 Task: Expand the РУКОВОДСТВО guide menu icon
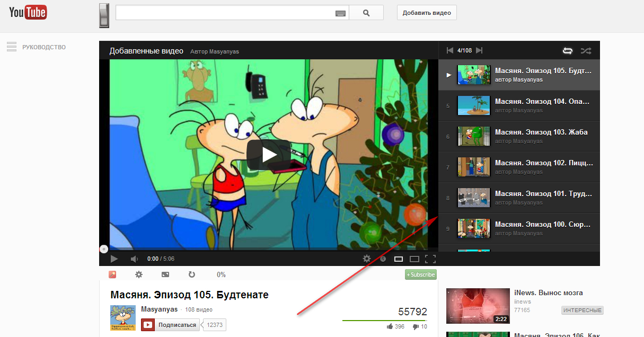point(12,47)
